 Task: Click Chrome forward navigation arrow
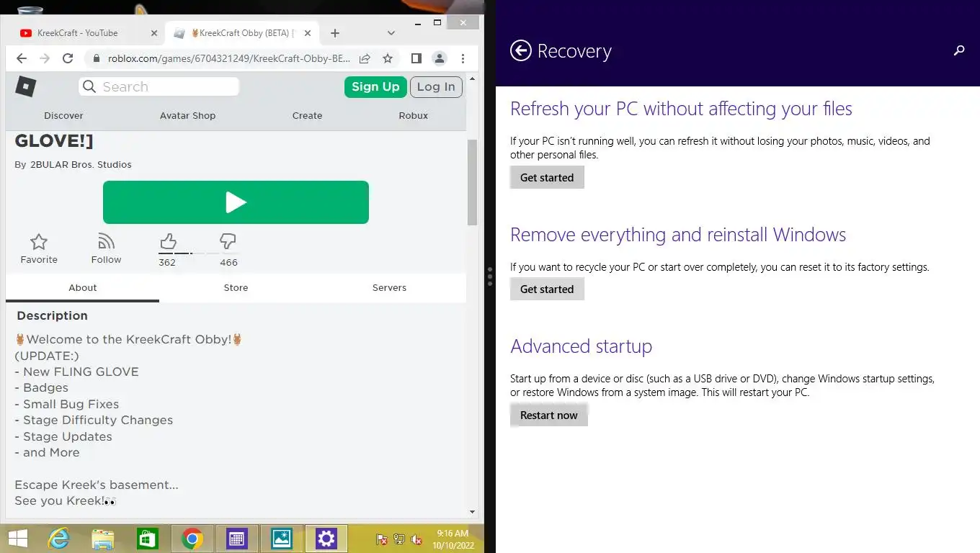click(x=45, y=58)
